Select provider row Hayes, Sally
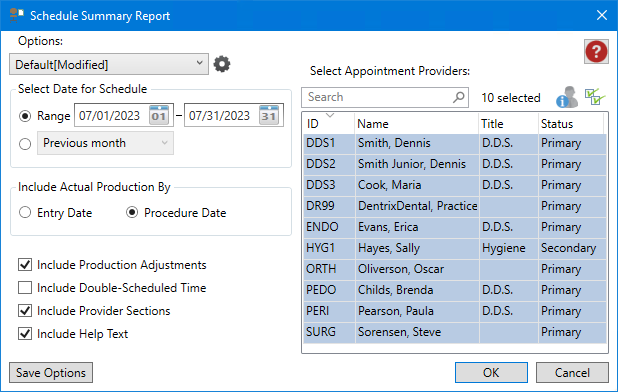Viewport: 618px width, 392px height. click(455, 248)
